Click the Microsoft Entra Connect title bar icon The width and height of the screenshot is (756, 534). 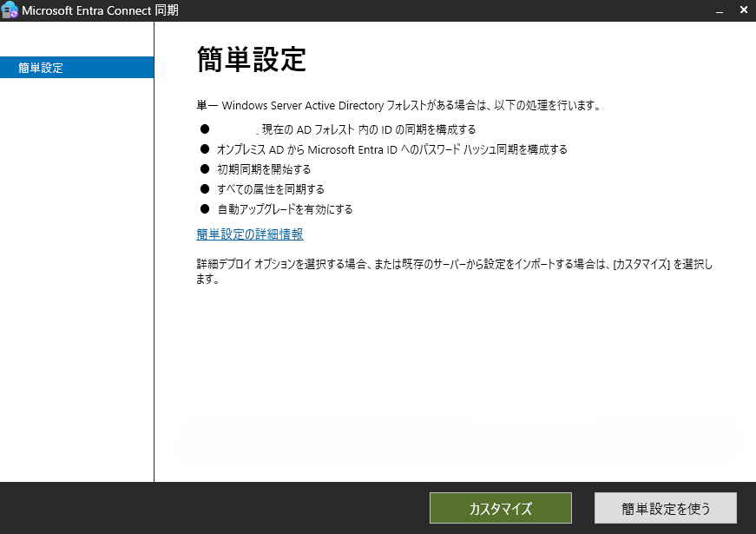pyautogui.click(x=11, y=10)
